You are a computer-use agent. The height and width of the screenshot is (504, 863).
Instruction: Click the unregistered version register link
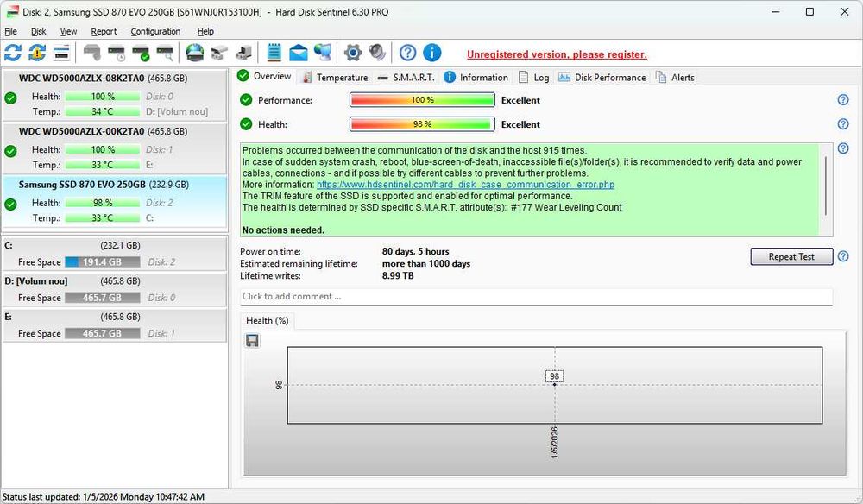[x=557, y=54]
